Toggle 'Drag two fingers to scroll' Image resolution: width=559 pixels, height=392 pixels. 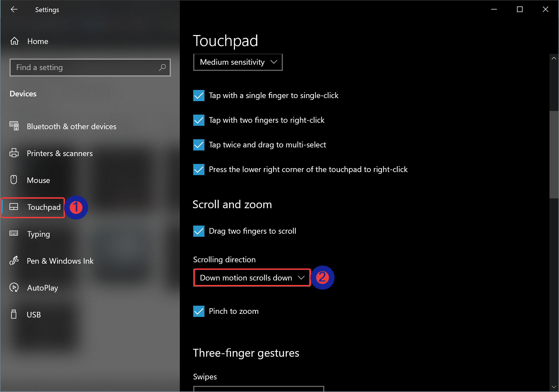coord(198,231)
